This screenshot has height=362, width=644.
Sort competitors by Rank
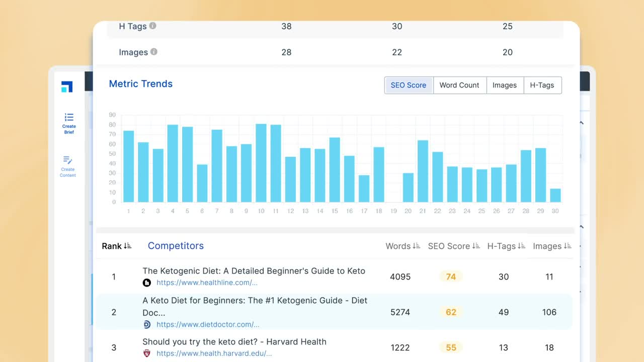(x=117, y=246)
